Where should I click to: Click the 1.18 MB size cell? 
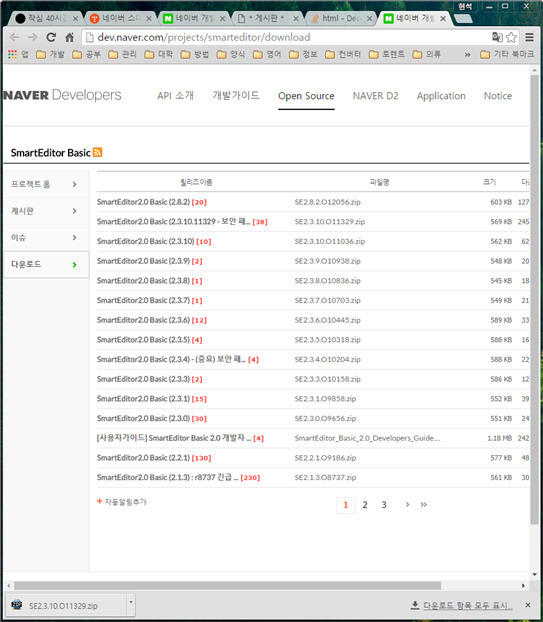(499, 438)
